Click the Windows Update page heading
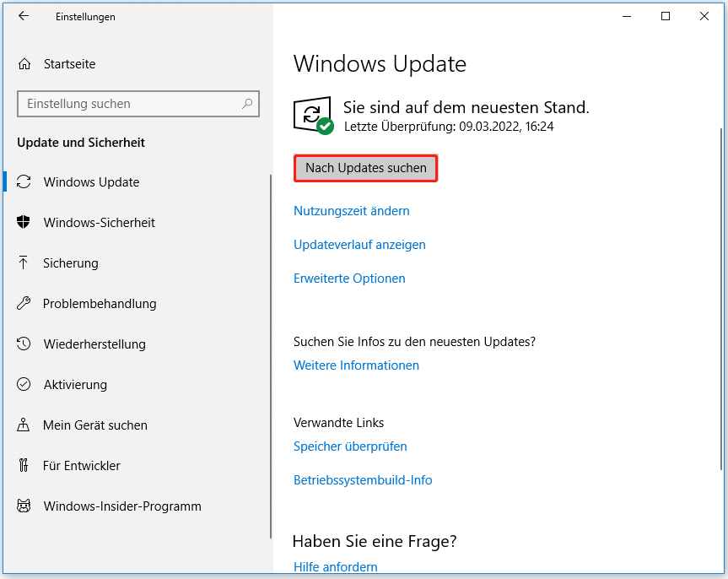 click(380, 63)
